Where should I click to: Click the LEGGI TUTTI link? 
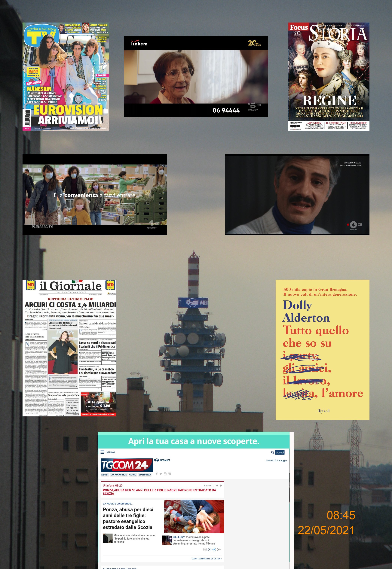tap(211, 485)
